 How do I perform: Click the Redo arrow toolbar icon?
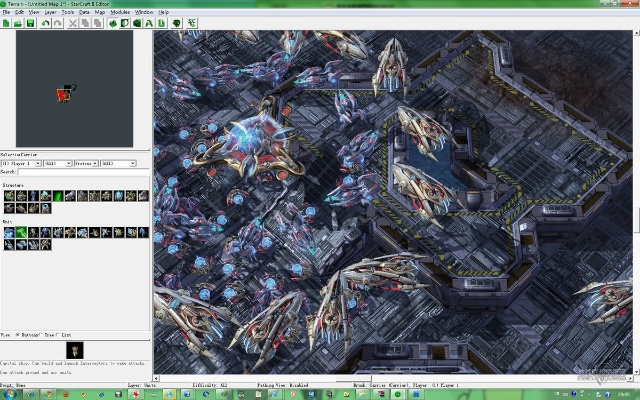click(x=58, y=22)
